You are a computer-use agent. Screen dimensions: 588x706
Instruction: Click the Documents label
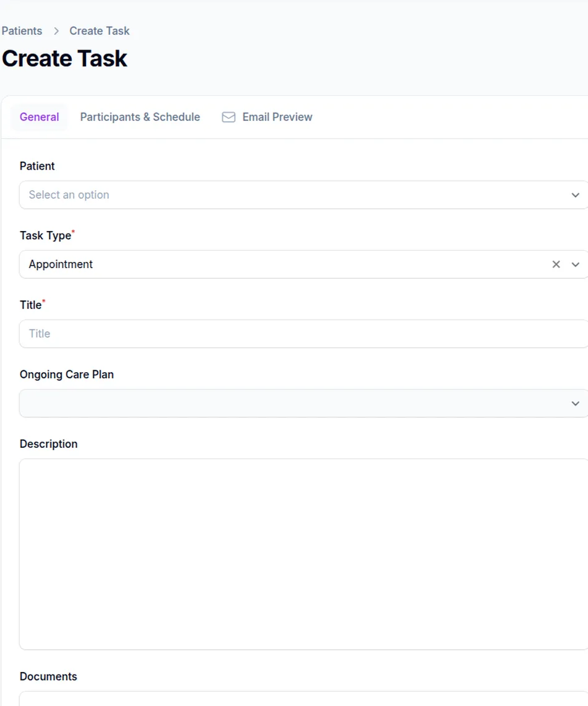point(49,676)
